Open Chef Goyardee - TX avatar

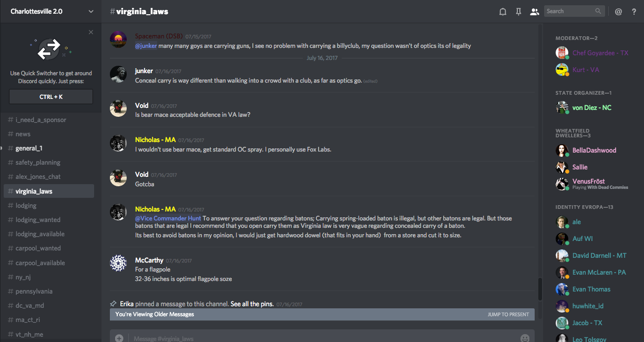pyautogui.click(x=562, y=53)
